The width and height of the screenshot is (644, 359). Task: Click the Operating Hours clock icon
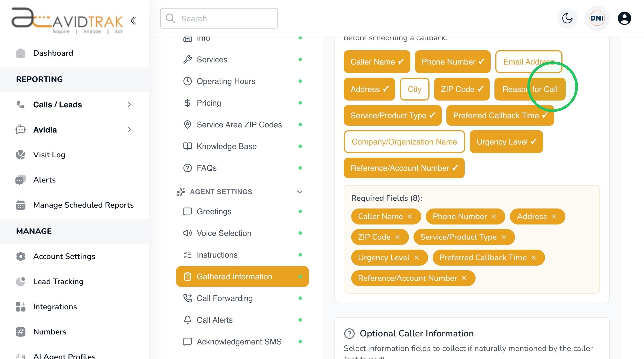pos(187,81)
